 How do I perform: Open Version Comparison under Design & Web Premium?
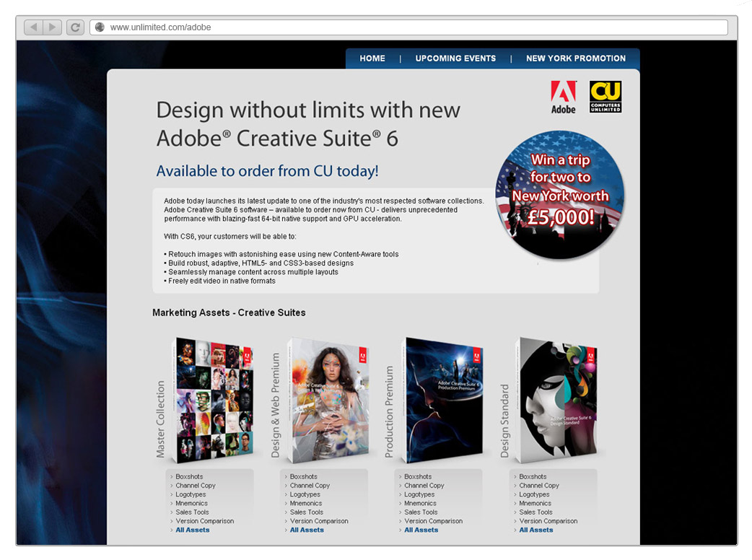coord(318,521)
